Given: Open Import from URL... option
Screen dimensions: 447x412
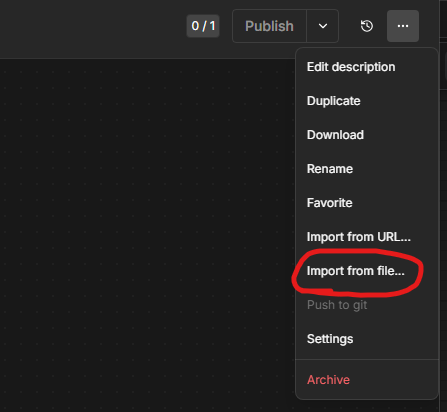Looking at the screenshot, I should pyautogui.click(x=367, y=237).
